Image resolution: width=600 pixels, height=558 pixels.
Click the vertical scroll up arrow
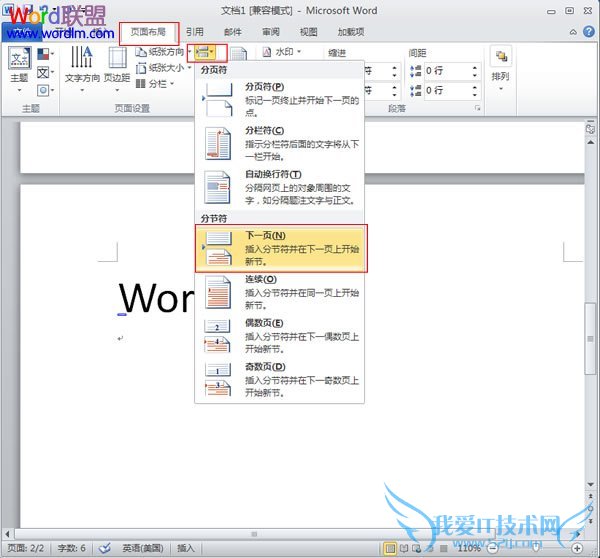coord(590,142)
